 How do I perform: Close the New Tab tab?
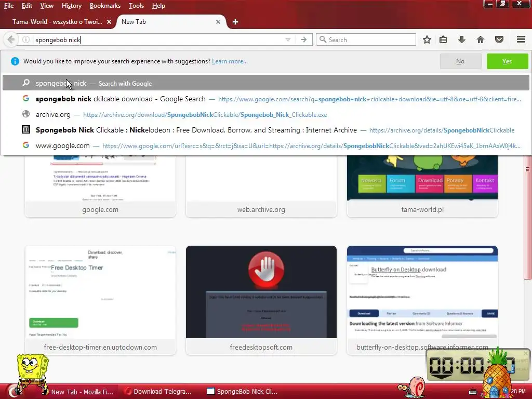point(218,22)
